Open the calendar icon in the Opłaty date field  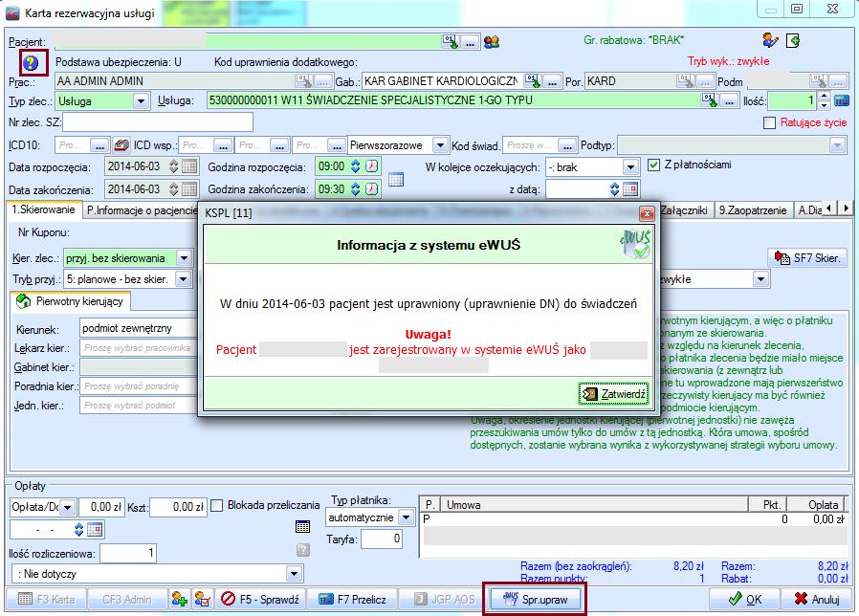coord(95,529)
